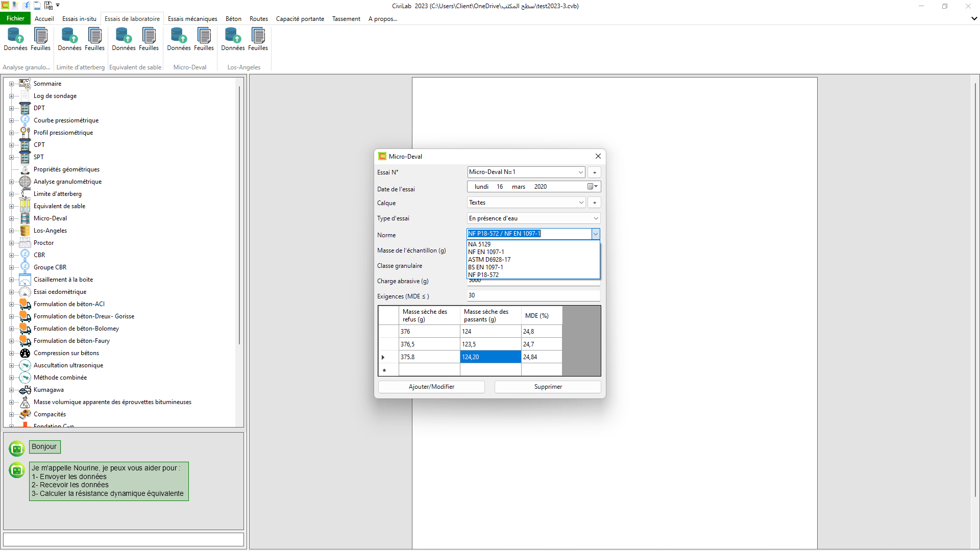This screenshot has width=980, height=551.
Task: Add new essai with plus button
Action: pyautogui.click(x=594, y=172)
